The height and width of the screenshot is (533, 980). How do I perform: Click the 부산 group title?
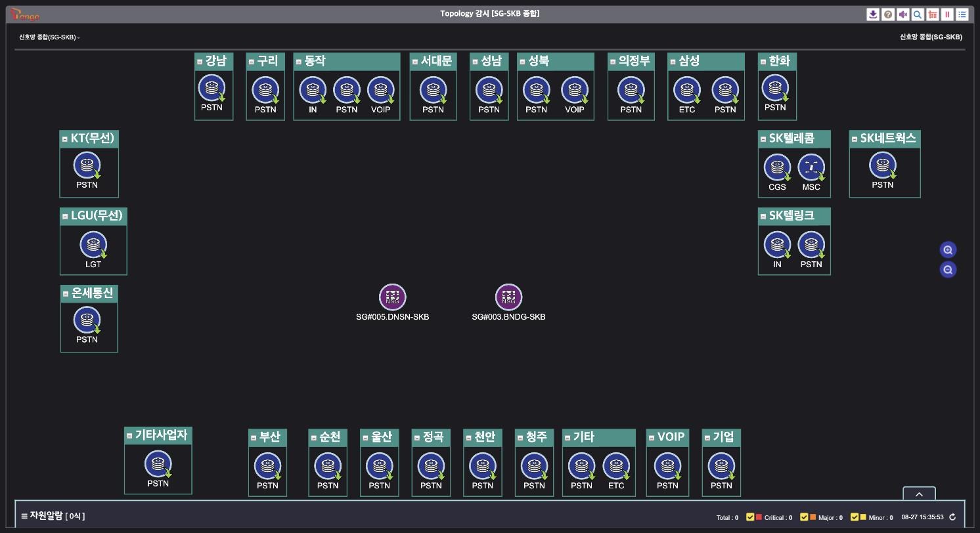270,437
